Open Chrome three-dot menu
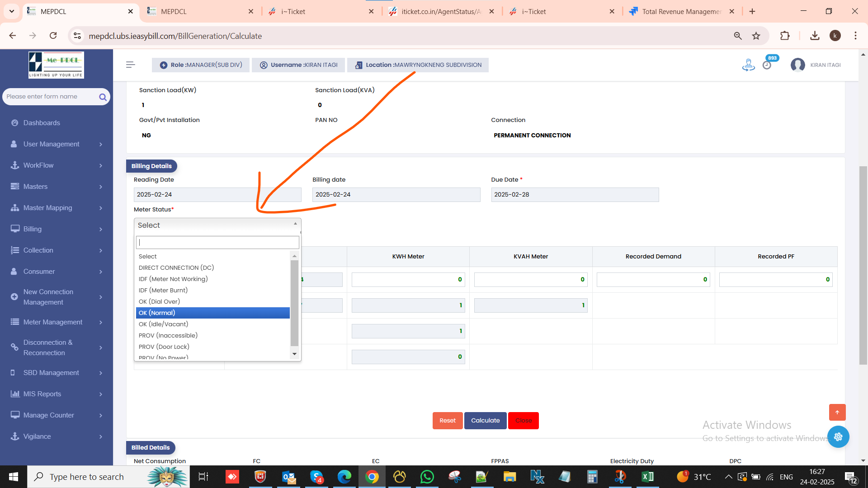The height and width of the screenshot is (488, 868). tap(855, 36)
